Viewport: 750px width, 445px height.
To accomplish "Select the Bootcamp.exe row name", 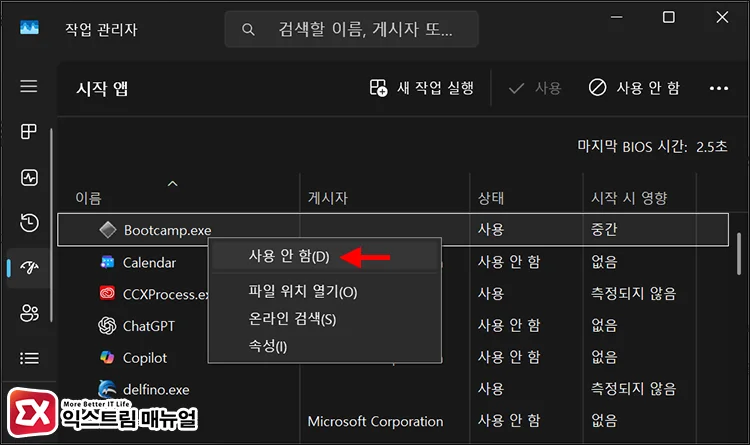I will point(167,230).
